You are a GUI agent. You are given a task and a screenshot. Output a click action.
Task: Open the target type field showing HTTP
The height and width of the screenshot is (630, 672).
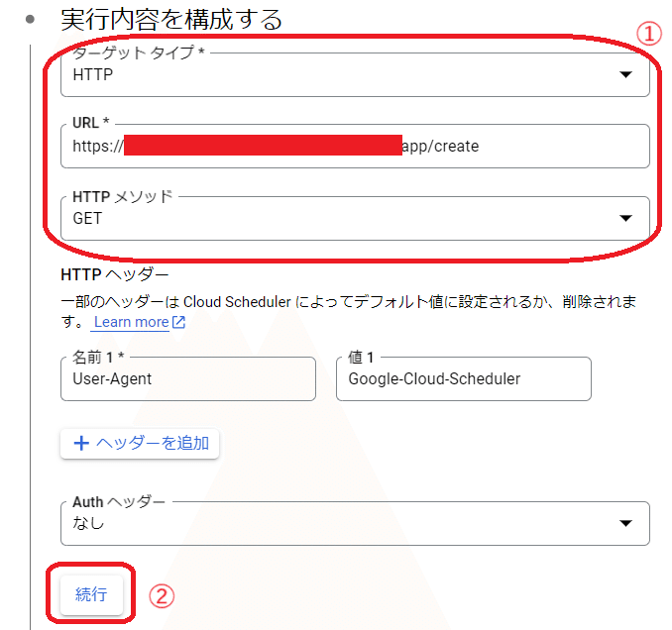tap(337, 74)
